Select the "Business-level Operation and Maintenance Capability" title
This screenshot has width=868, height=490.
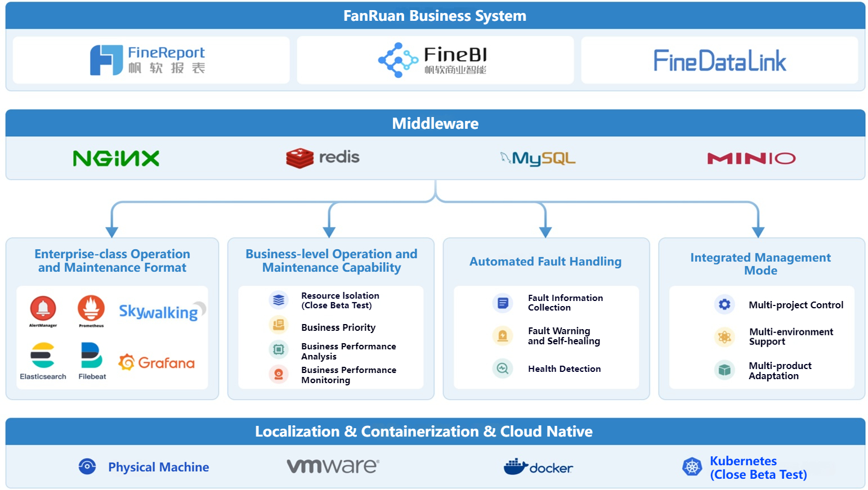point(332,261)
